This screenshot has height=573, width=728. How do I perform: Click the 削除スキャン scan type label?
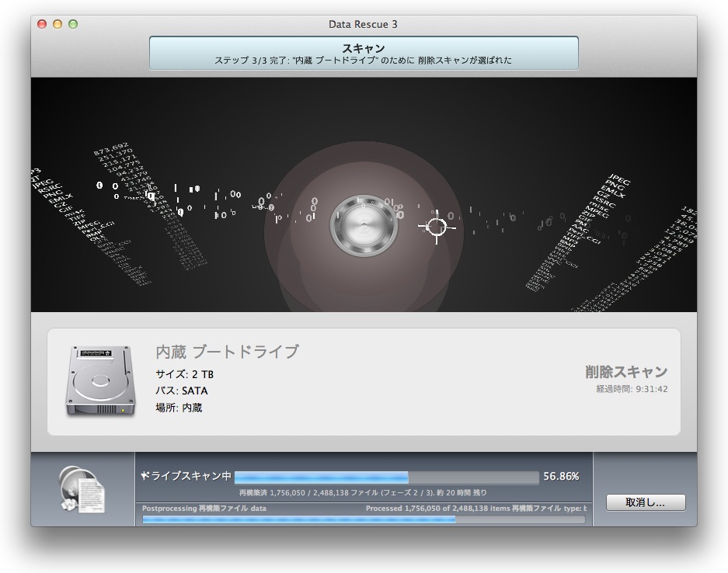(x=626, y=372)
